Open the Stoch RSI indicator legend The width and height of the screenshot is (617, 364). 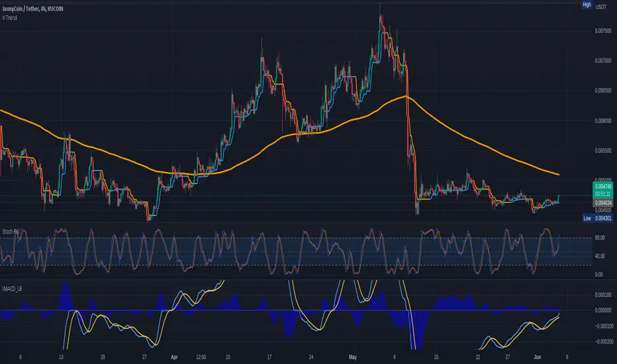tap(11, 232)
